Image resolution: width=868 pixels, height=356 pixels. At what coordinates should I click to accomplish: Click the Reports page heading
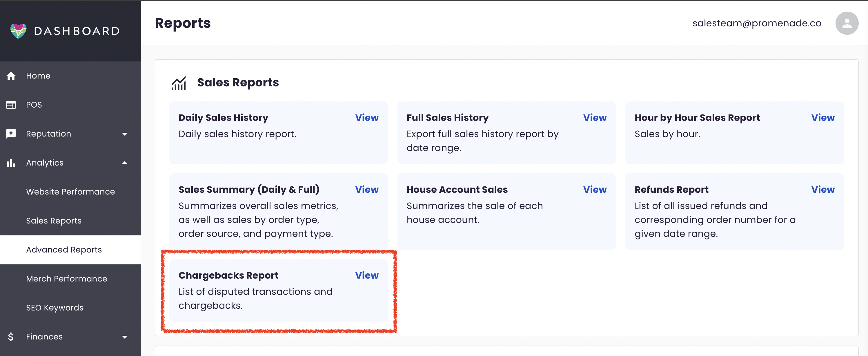(x=183, y=23)
